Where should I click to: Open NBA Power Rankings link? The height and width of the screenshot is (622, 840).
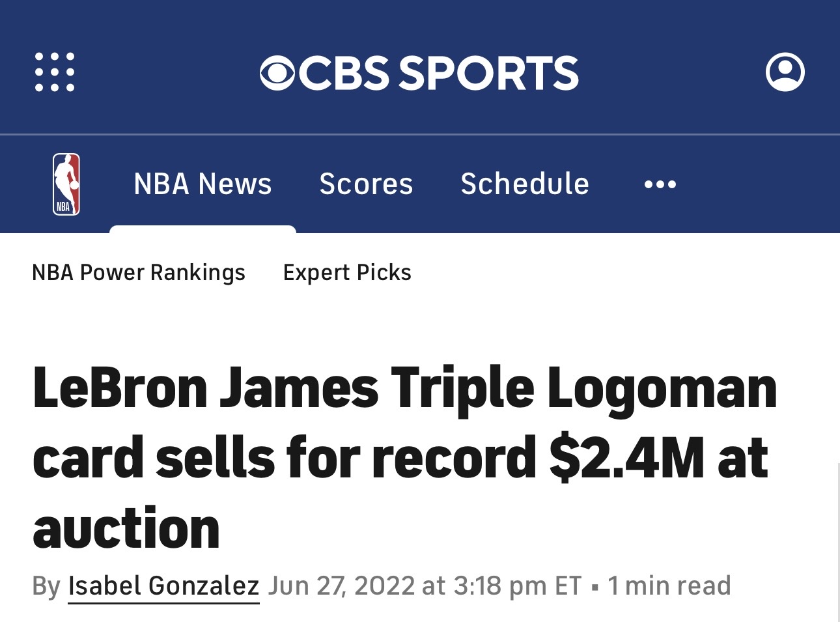tap(139, 272)
